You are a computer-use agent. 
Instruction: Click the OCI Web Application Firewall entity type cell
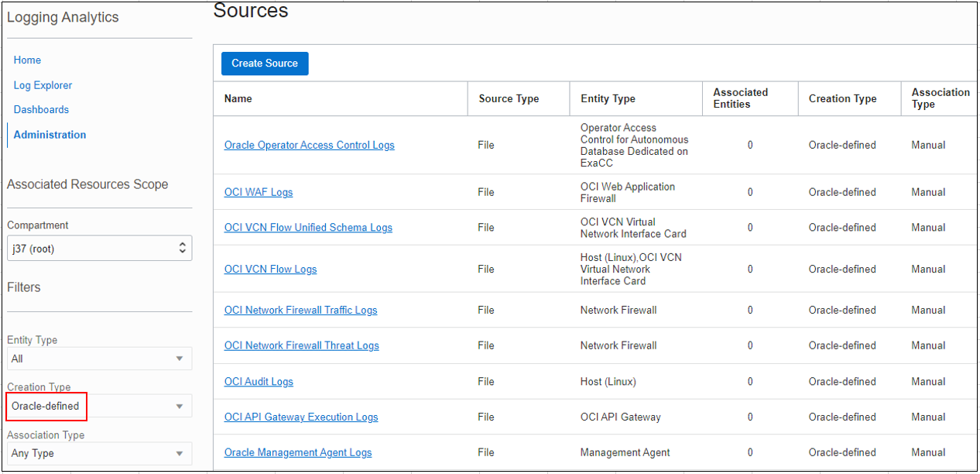(628, 192)
